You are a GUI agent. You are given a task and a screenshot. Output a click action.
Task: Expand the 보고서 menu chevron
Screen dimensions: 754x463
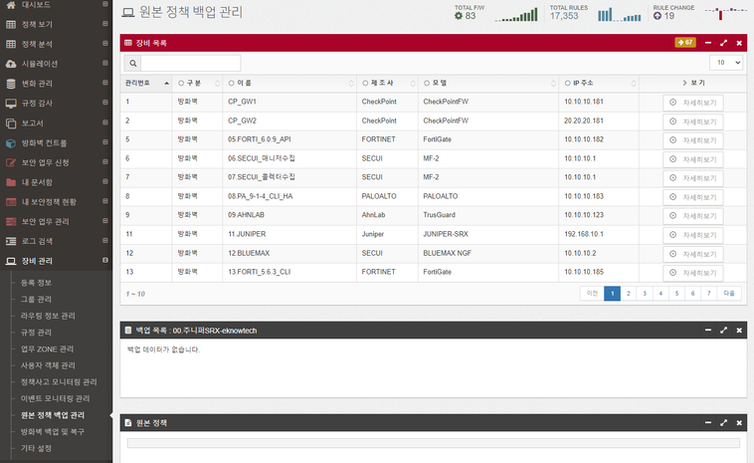(x=105, y=122)
